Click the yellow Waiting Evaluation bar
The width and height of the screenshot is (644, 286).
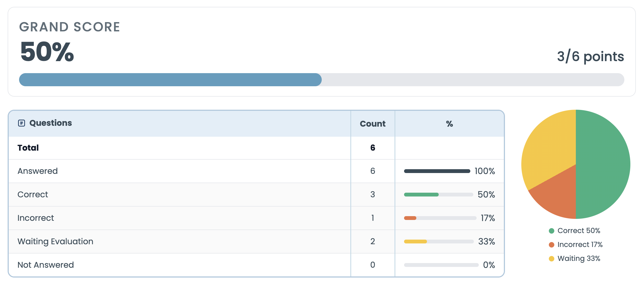tap(415, 242)
